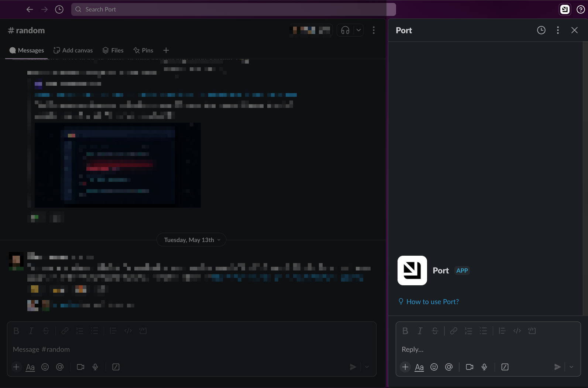The height and width of the screenshot is (388, 588).
Task: Open the Help question mark icon
Action: tap(581, 9)
